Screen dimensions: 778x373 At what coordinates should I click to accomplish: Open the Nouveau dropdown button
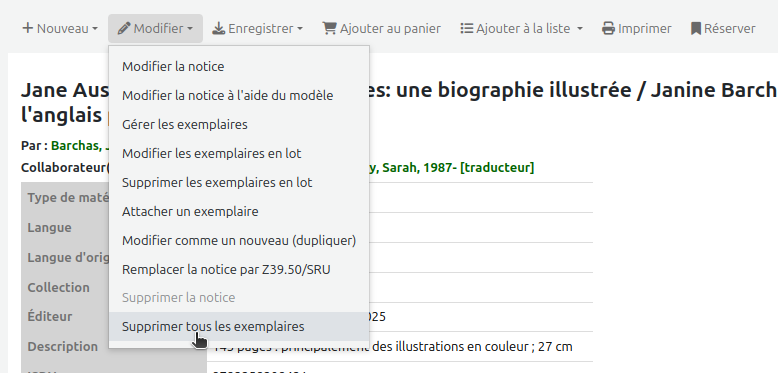point(60,28)
